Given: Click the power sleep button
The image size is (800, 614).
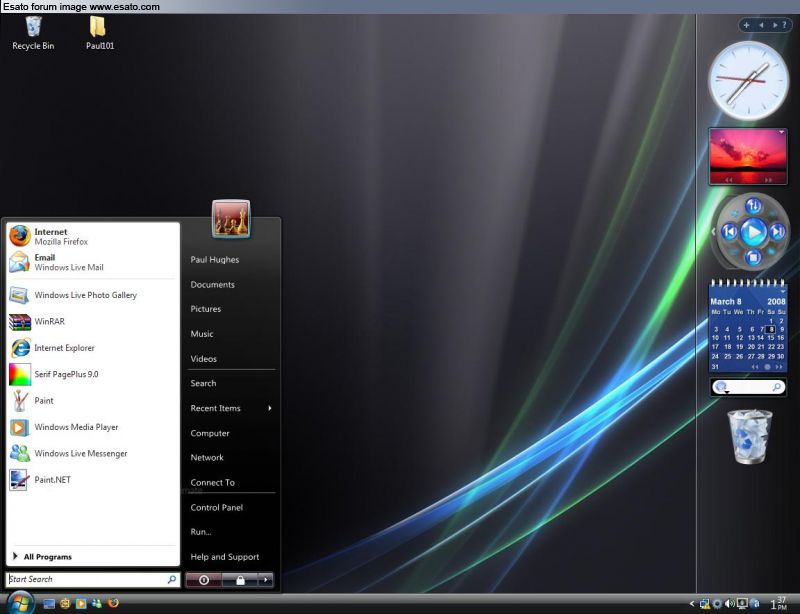Looking at the screenshot, I should coord(204,580).
